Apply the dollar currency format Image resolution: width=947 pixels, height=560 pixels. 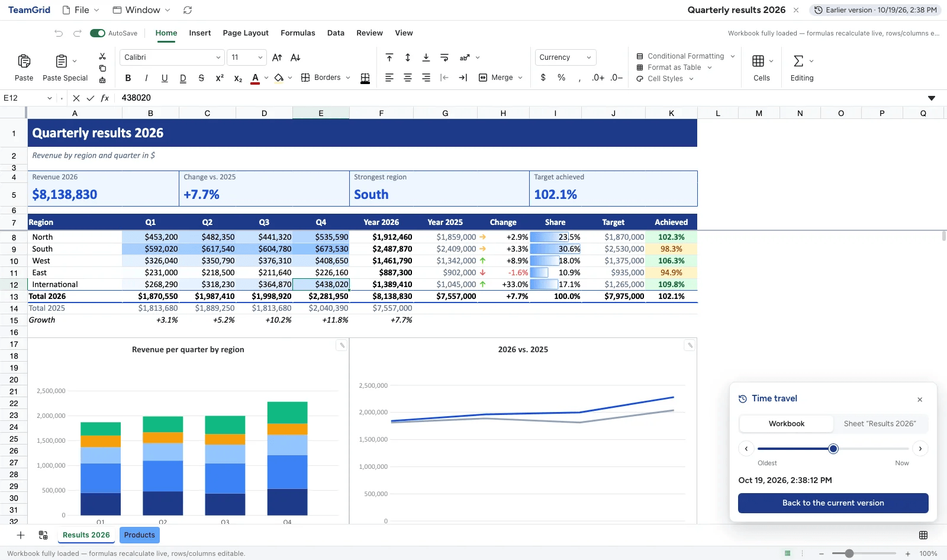(543, 78)
